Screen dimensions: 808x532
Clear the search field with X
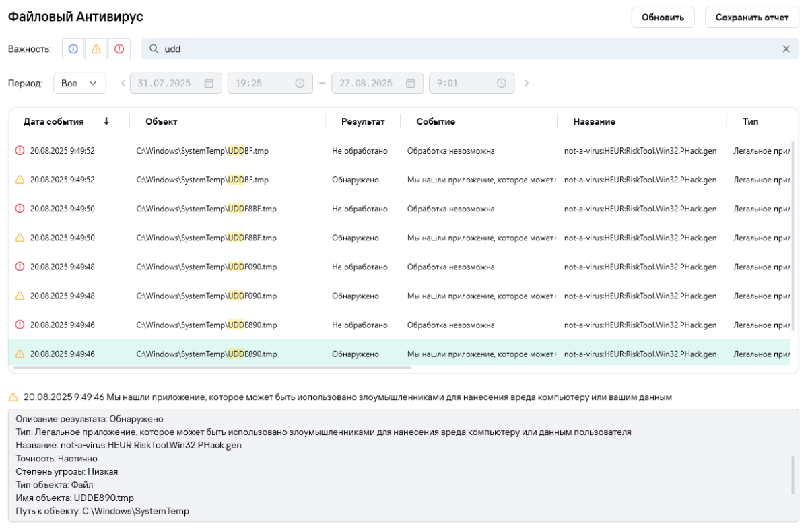click(x=786, y=49)
